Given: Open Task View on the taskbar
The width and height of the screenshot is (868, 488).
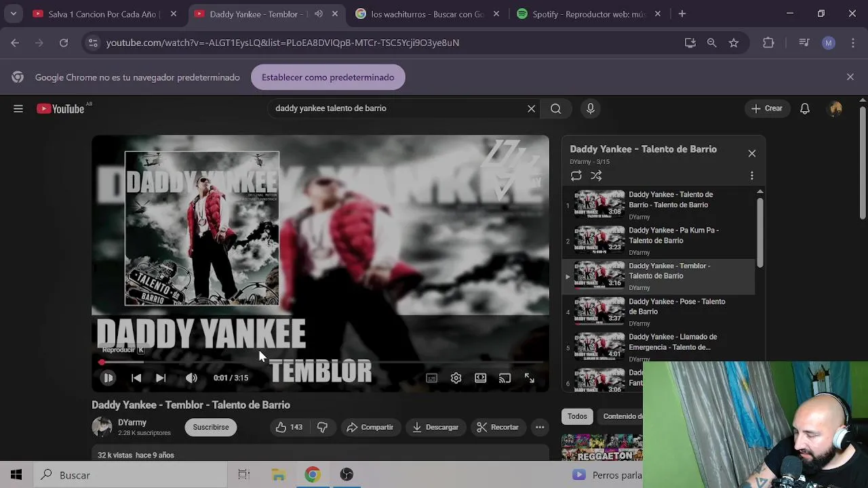Looking at the screenshot, I should (x=244, y=475).
